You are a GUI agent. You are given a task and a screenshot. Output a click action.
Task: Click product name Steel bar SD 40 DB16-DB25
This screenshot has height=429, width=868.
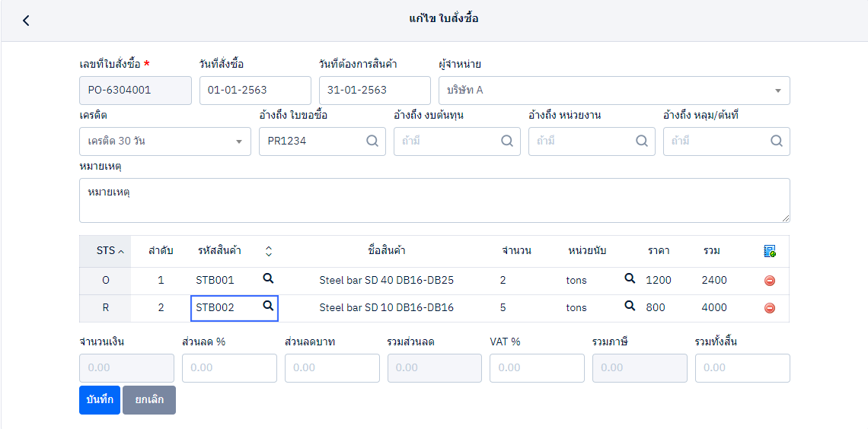(386, 280)
